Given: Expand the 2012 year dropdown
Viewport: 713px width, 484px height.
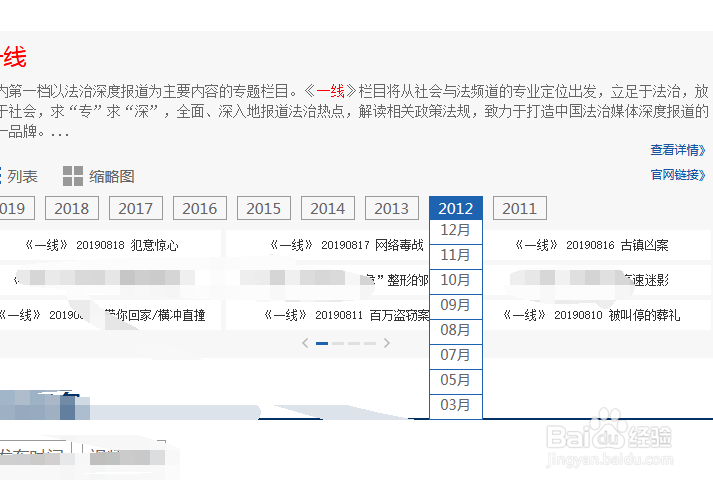Looking at the screenshot, I should [456, 208].
